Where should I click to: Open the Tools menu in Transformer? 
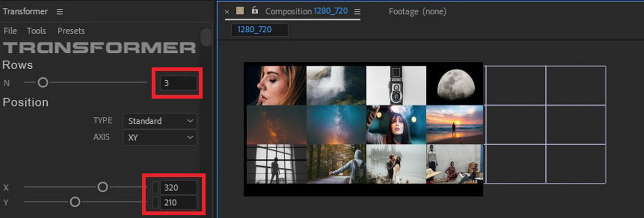pos(36,31)
